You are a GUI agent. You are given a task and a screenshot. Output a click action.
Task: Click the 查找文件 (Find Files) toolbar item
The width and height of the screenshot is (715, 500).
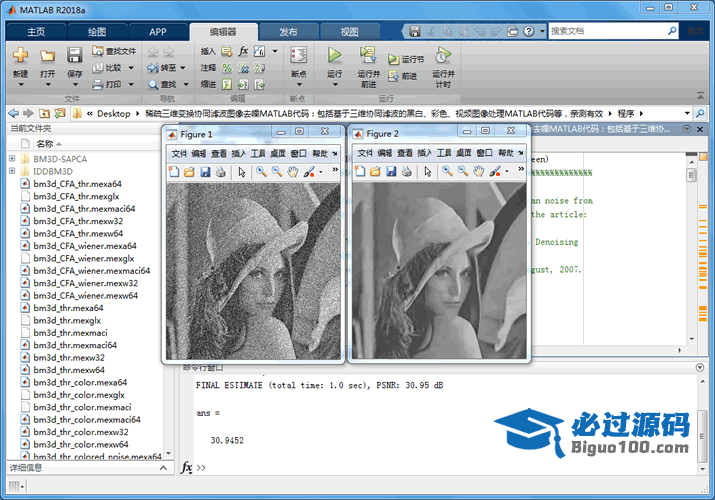(x=113, y=50)
